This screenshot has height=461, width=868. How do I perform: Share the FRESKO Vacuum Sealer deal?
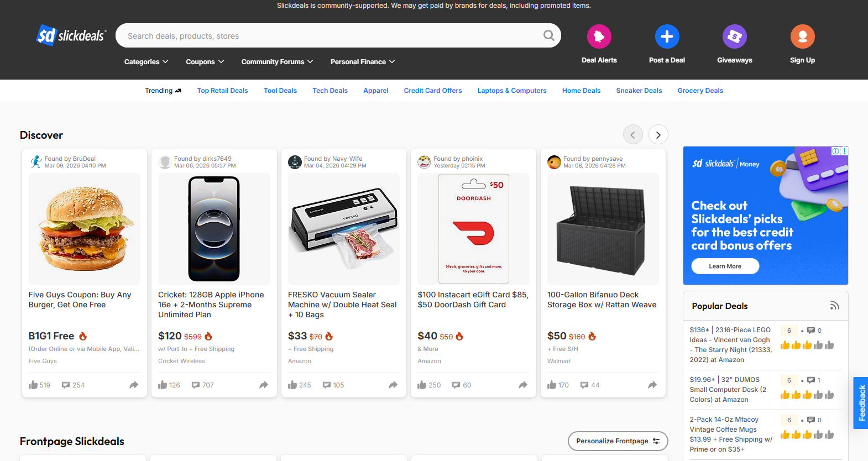click(x=393, y=385)
